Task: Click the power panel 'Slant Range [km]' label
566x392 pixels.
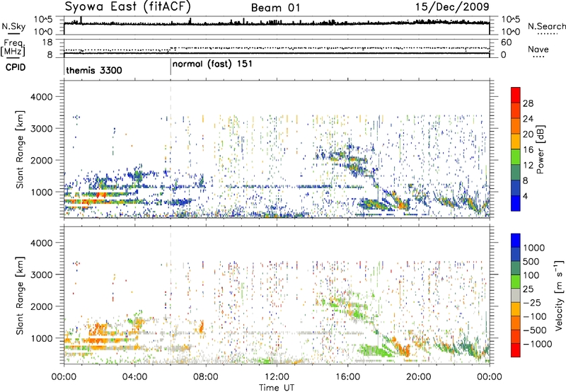Action: 20,149
